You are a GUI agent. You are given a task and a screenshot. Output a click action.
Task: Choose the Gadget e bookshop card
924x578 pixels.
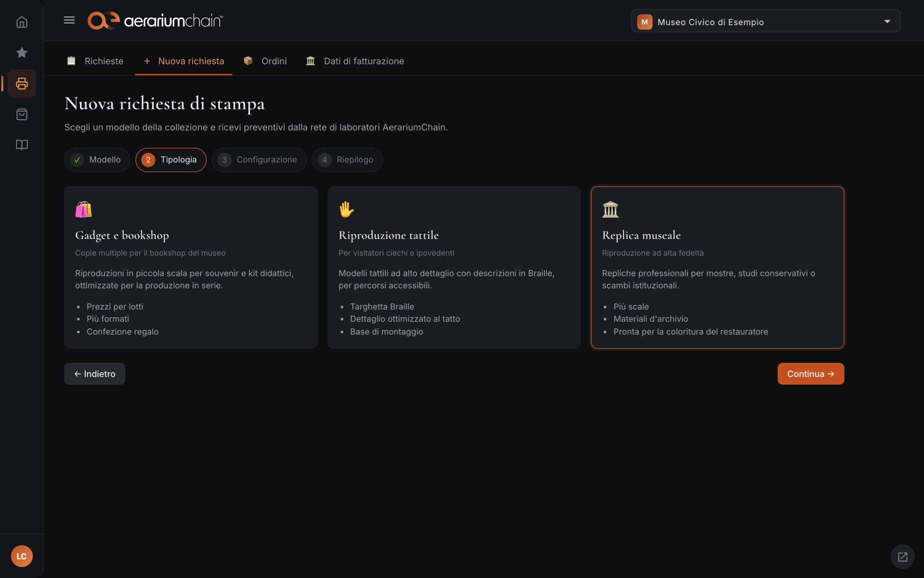coord(191,267)
